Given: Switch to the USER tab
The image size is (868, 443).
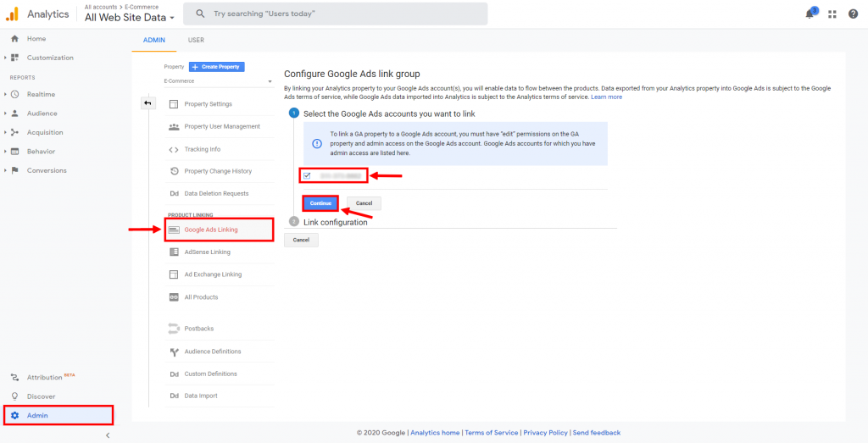Looking at the screenshot, I should coord(196,41).
